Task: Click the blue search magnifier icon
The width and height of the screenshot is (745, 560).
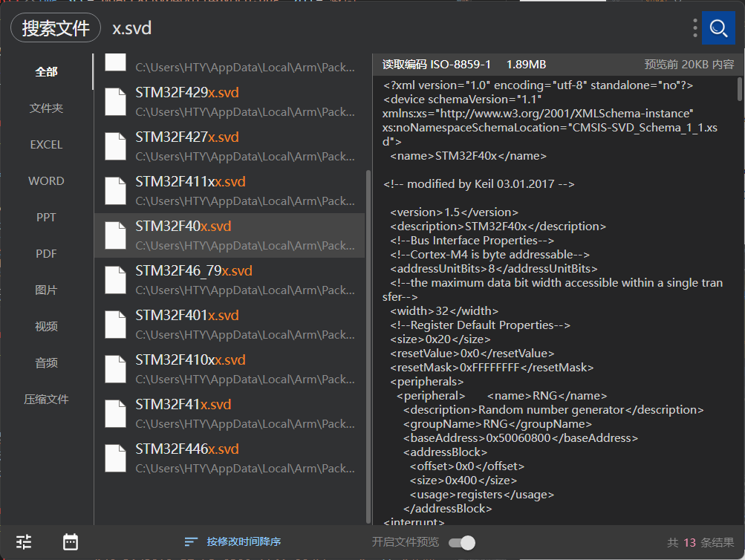Action: tap(718, 28)
